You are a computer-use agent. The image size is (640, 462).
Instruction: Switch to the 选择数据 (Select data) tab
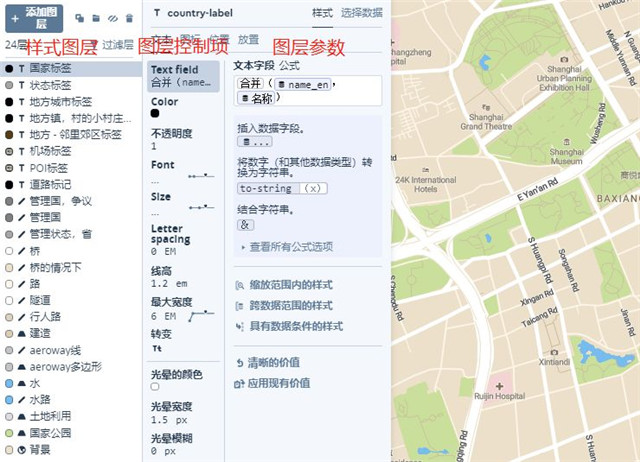coord(361,13)
